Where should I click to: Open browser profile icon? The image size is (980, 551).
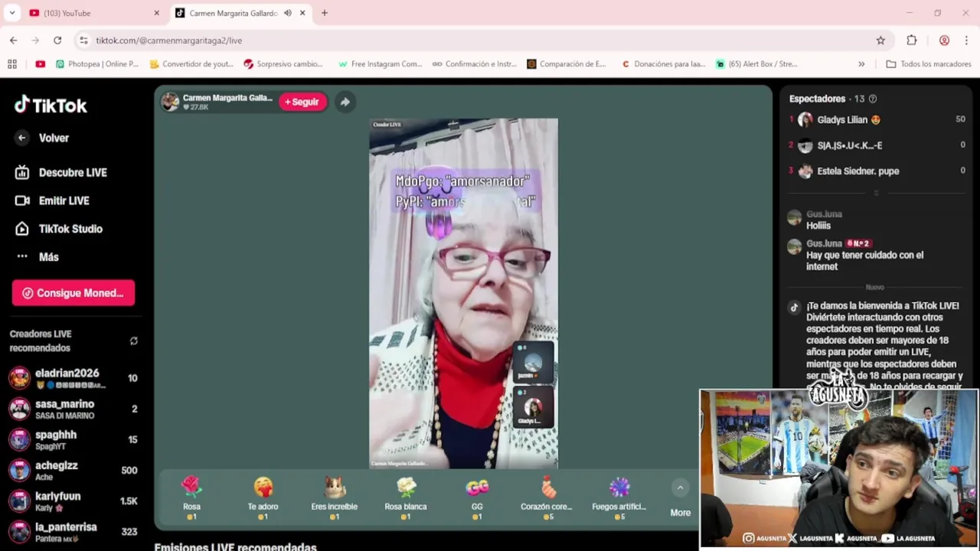[944, 41]
